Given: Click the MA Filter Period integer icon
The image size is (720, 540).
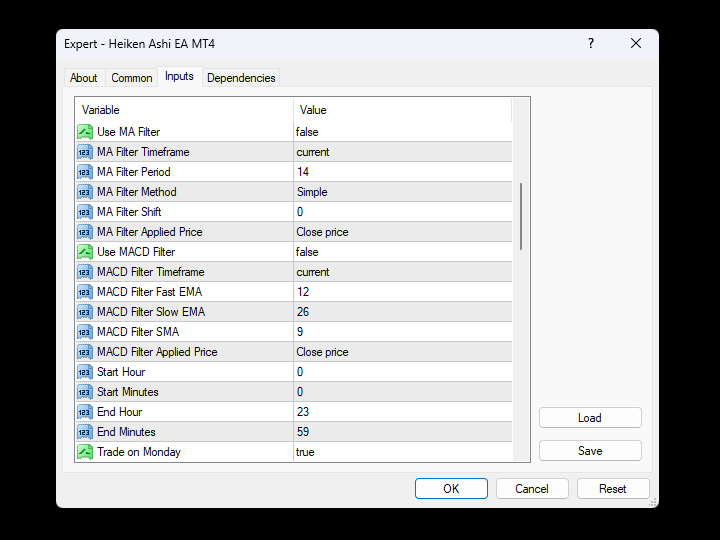Looking at the screenshot, I should [85, 172].
